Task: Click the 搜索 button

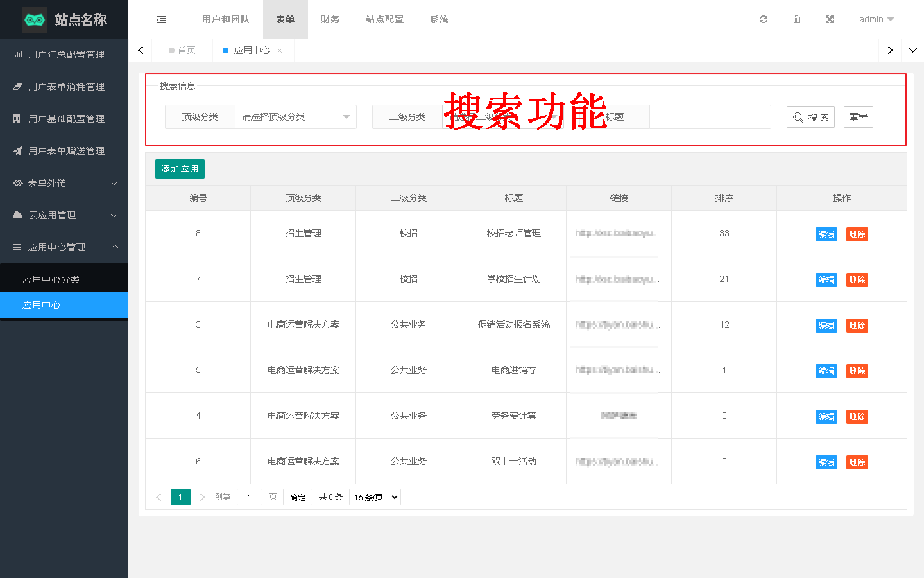Action: point(810,117)
